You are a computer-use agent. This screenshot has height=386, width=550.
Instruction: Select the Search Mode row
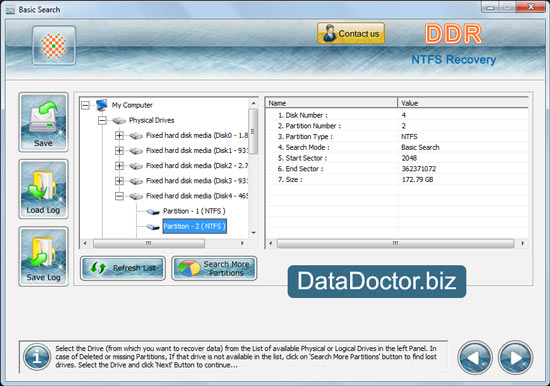point(397,147)
